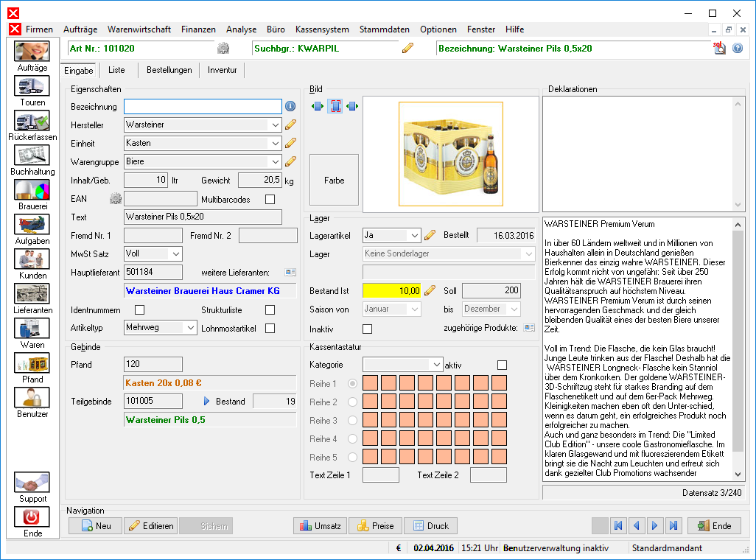Click the center image fit icon in Bild

click(x=335, y=106)
